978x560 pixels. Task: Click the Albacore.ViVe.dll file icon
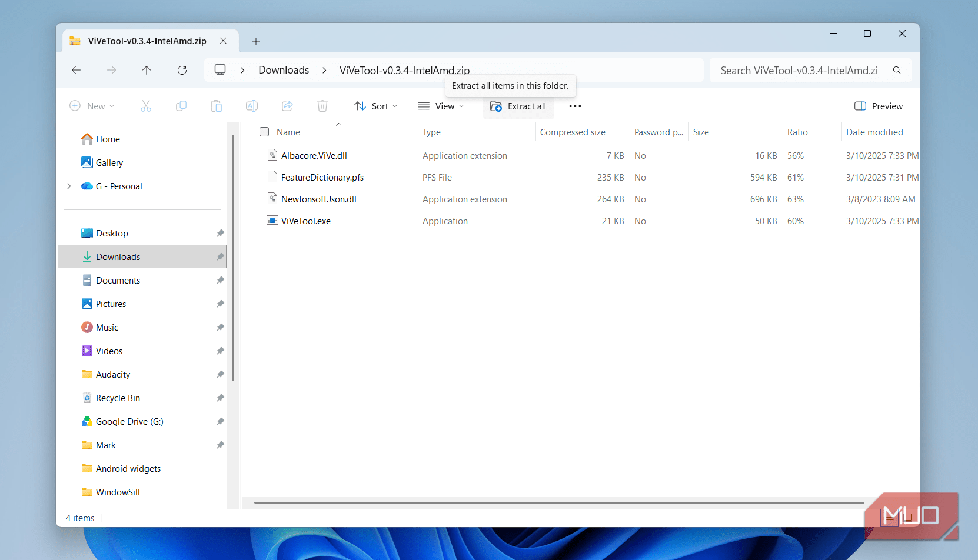pyautogui.click(x=272, y=155)
